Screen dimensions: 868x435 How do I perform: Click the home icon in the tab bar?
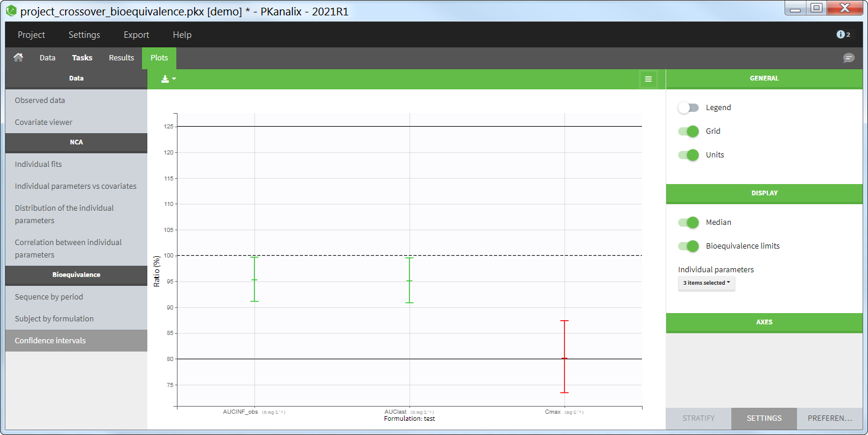(x=18, y=57)
